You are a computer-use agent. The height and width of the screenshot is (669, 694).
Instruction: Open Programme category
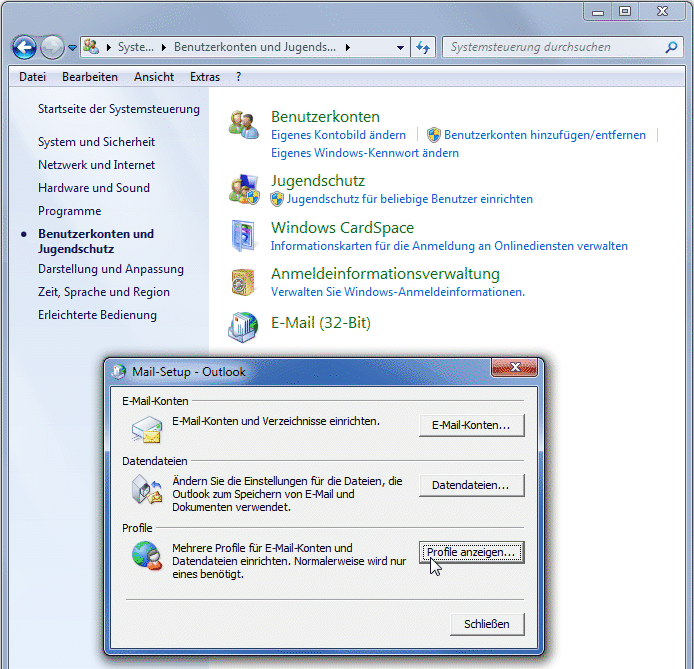click(69, 211)
